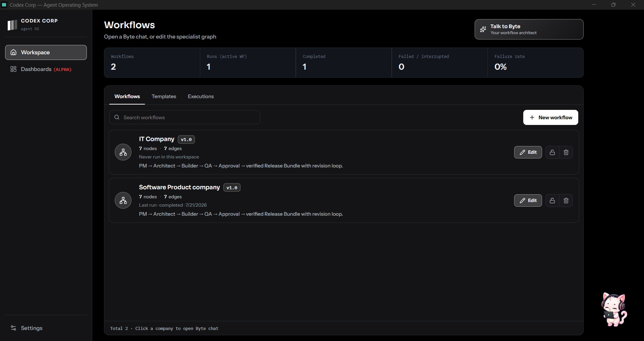The image size is (644, 341).
Task: Click the Byte cat mascot
Action: point(614,310)
